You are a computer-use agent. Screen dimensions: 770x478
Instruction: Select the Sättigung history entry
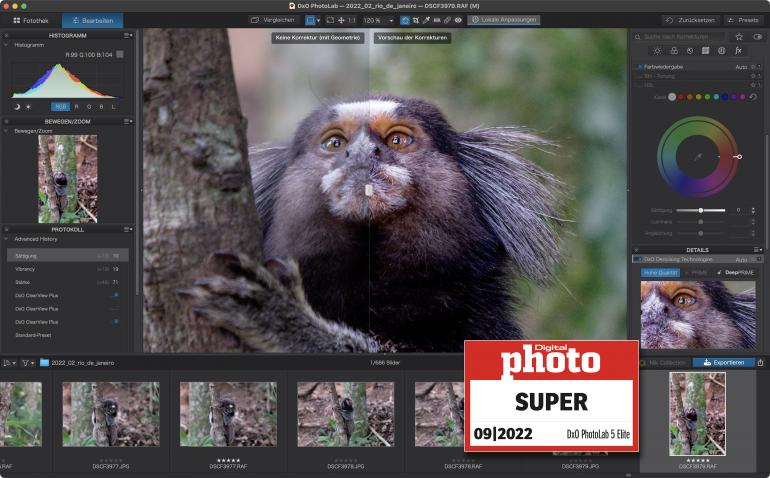coord(68,255)
